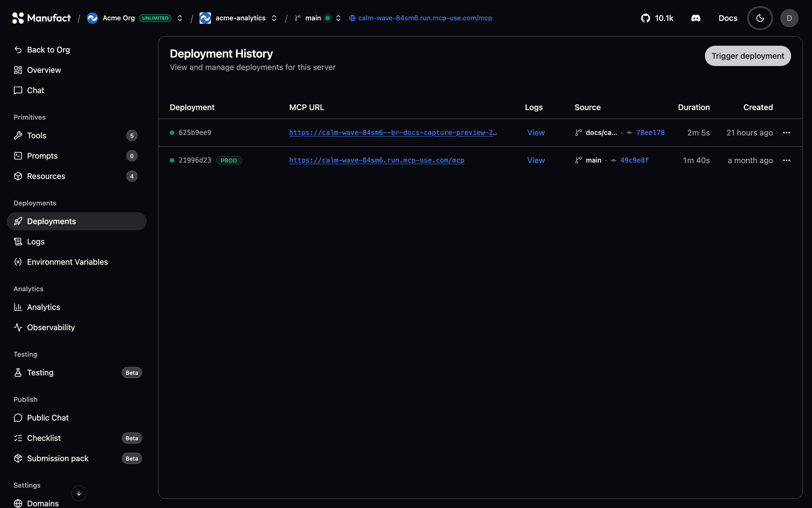Toggle dark mode moon button
This screenshot has height=508, width=812.
point(760,18)
